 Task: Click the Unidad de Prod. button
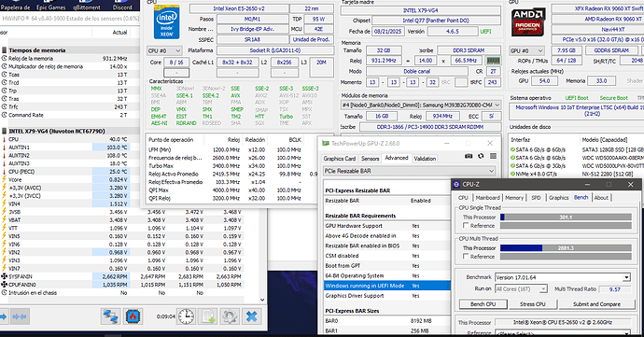tap(312, 39)
